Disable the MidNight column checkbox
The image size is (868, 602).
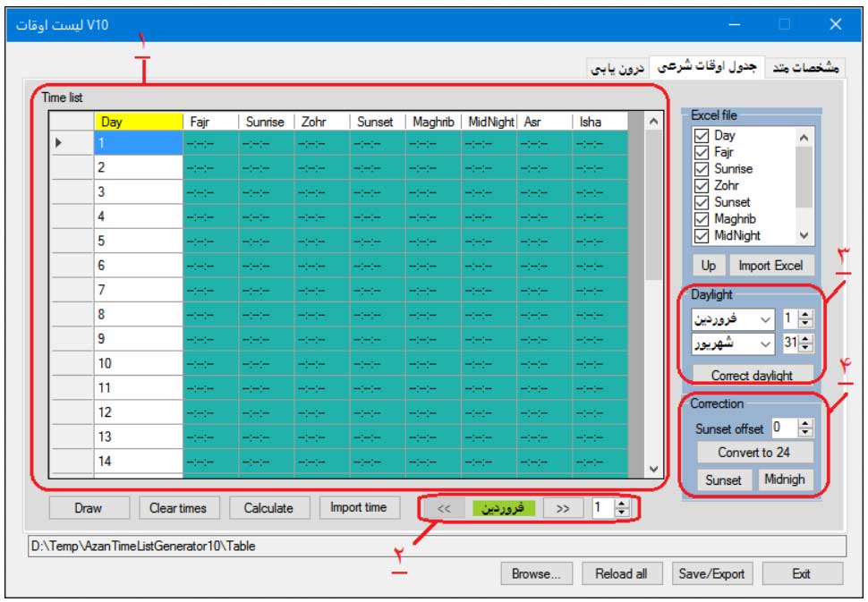coord(702,235)
